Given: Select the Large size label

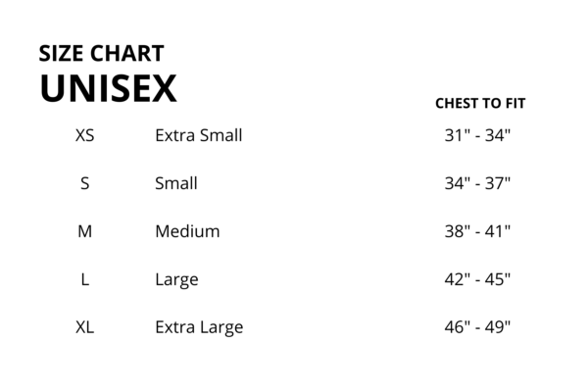Looking at the screenshot, I should click(x=176, y=280).
